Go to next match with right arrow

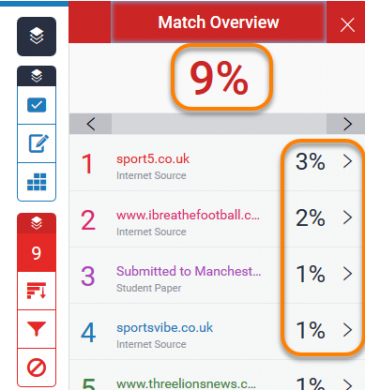coord(347,124)
